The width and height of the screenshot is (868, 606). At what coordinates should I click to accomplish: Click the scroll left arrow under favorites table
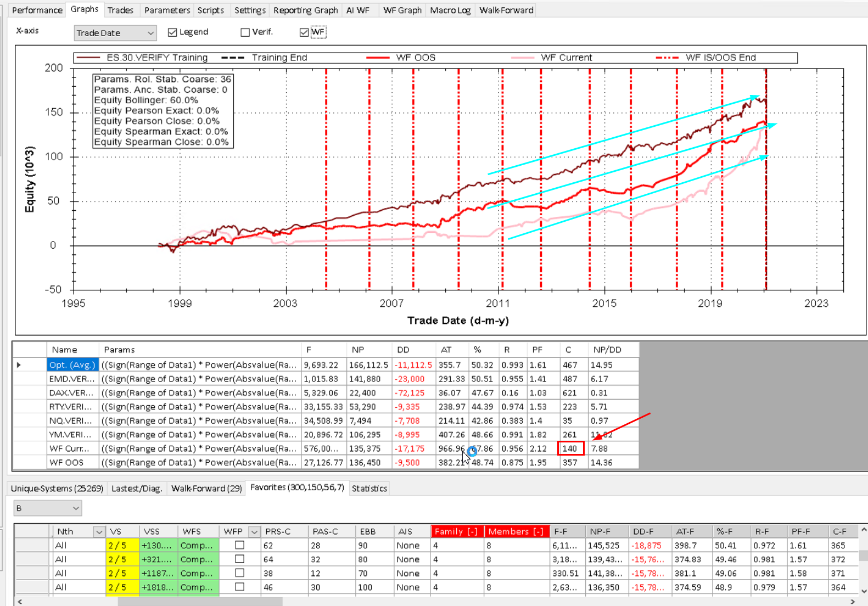(20, 602)
